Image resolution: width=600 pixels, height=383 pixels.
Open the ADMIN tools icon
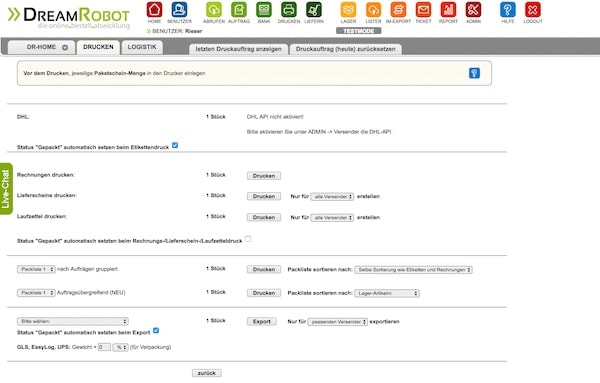coord(473,10)
